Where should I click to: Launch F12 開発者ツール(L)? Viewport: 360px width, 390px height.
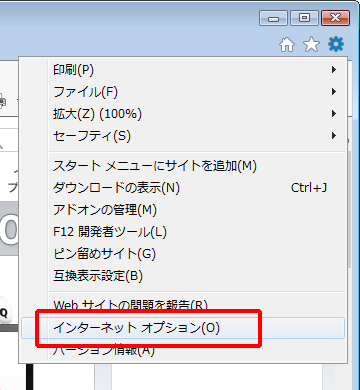pyautogui.click(x=183, y=232)
